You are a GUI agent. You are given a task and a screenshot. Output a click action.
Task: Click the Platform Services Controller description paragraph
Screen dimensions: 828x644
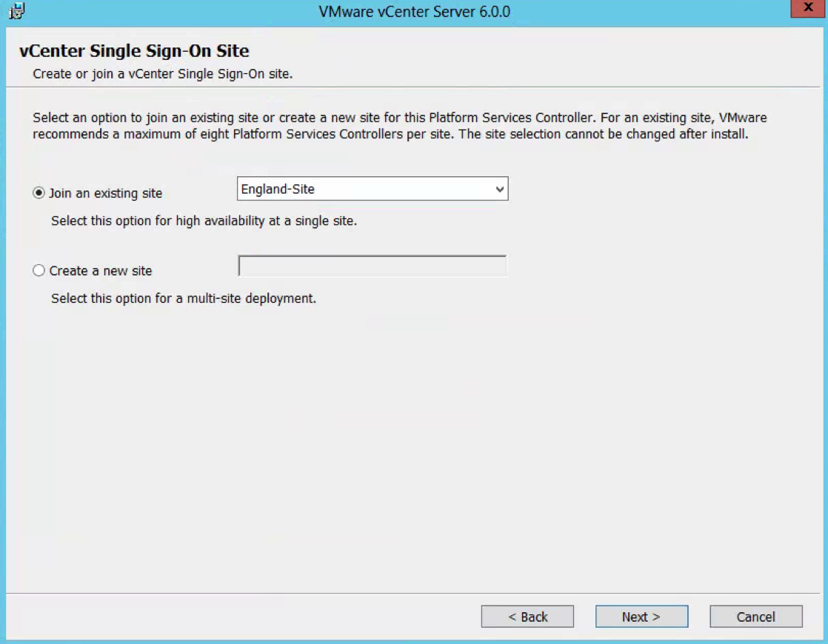pos(400,126)
